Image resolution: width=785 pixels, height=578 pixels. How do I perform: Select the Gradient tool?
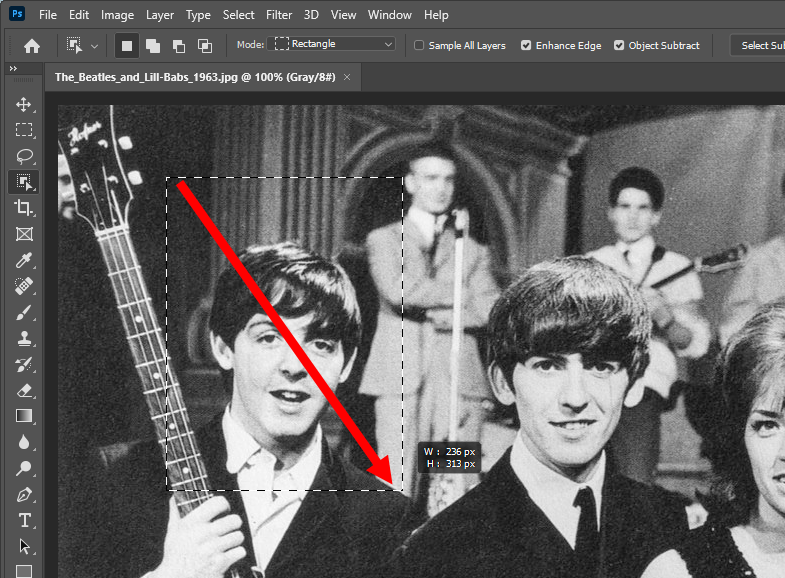[x=24, y=416]
